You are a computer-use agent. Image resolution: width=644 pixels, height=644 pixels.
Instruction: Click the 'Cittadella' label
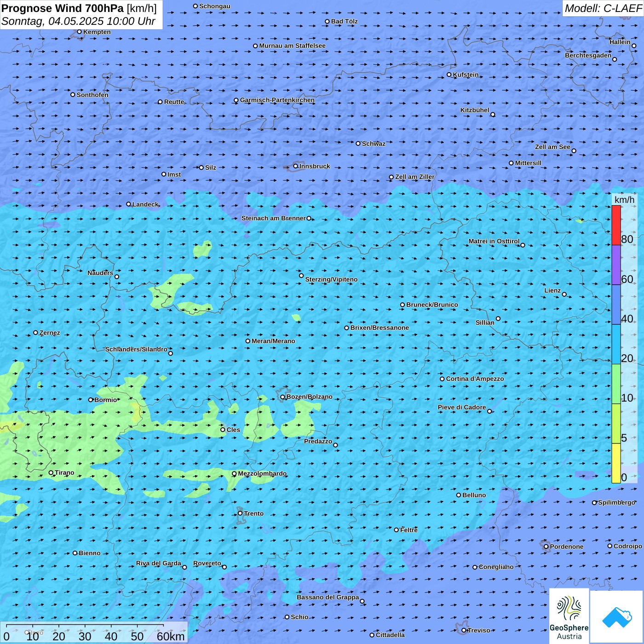point(391,635)
